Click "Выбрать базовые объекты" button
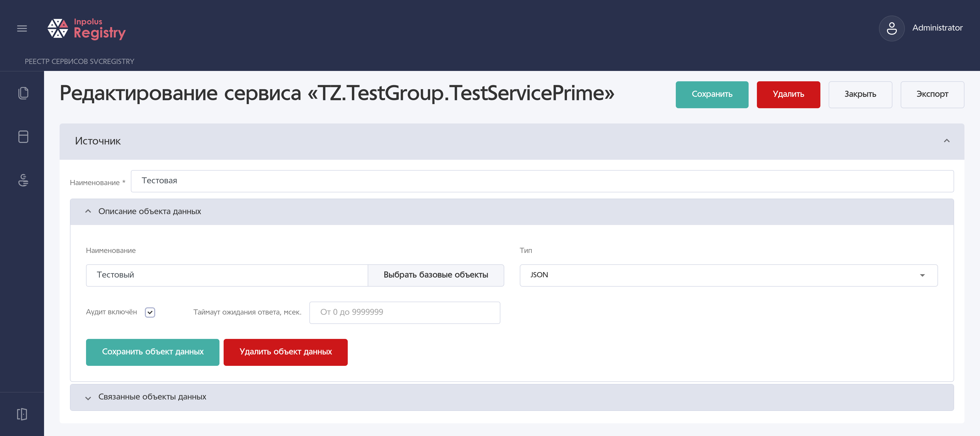 [436, 275]
